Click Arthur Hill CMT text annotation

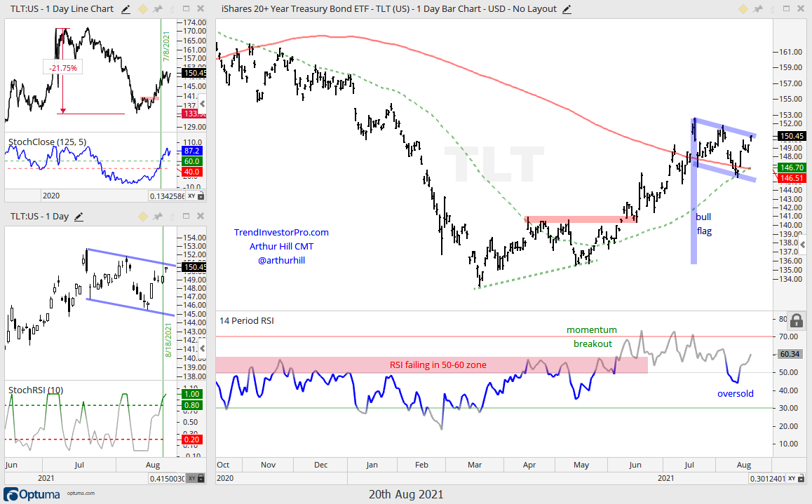pos(281,246)
